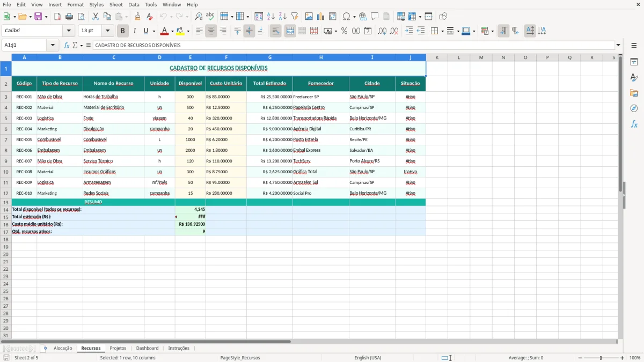Toggle Bold formatting
The height and width of the screenshot is (362, 644).
click(123, 31)
